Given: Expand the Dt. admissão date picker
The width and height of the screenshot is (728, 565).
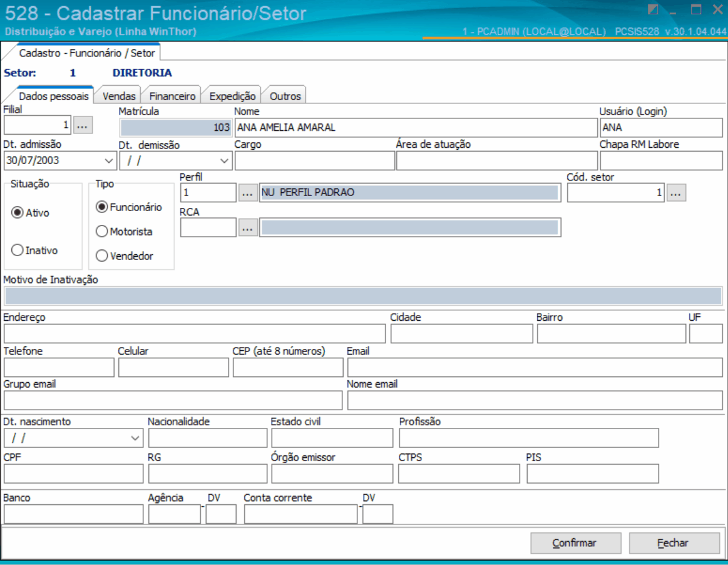Looking at the screenshot, I should pos(109,161).
